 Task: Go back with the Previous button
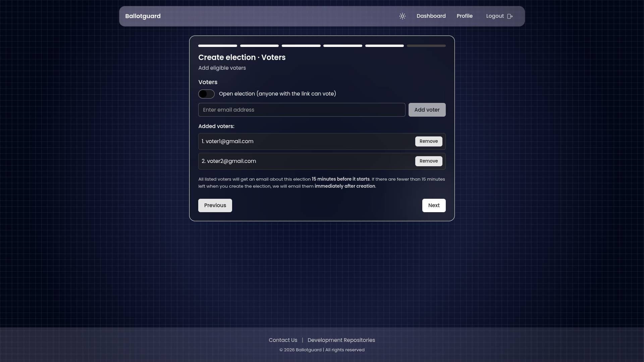215,205
